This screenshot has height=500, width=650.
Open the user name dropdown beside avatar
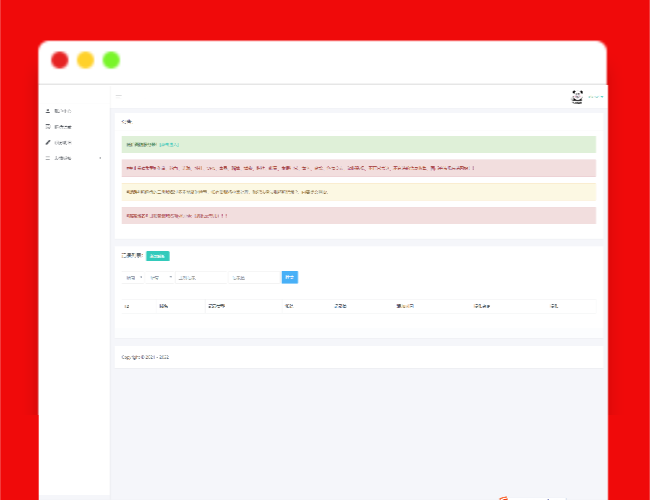(x=595, y=97)
